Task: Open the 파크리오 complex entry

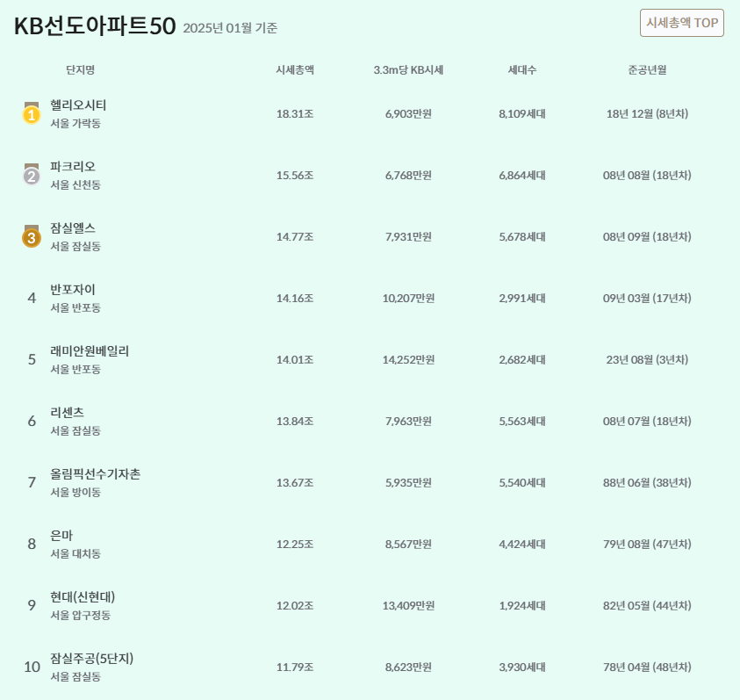Action: point(73,166)
